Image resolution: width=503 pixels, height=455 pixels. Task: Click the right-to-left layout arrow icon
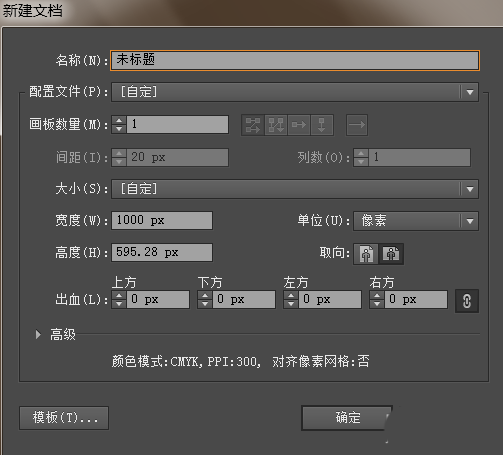(x=357, y=125)
